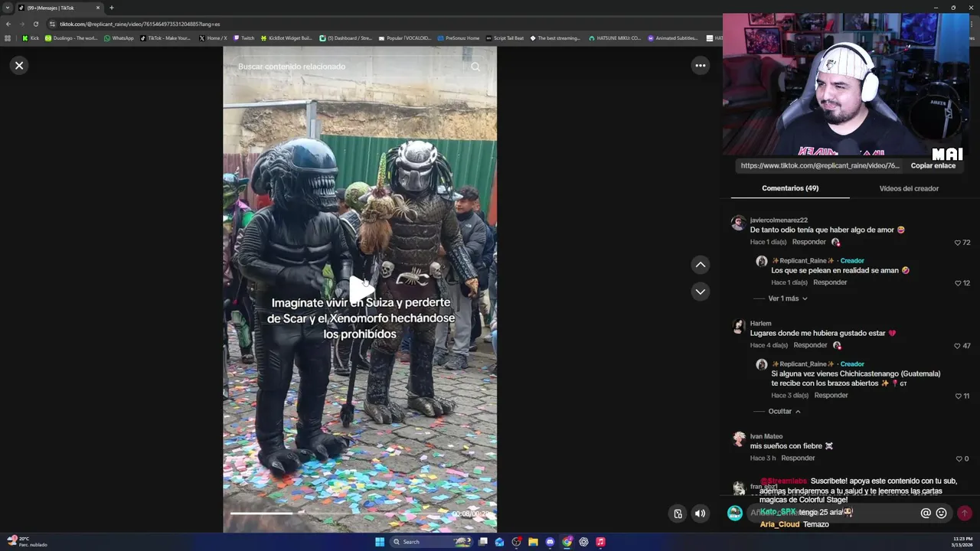
Task: Go to previous video with up arrow
Action: pos(700,265)
